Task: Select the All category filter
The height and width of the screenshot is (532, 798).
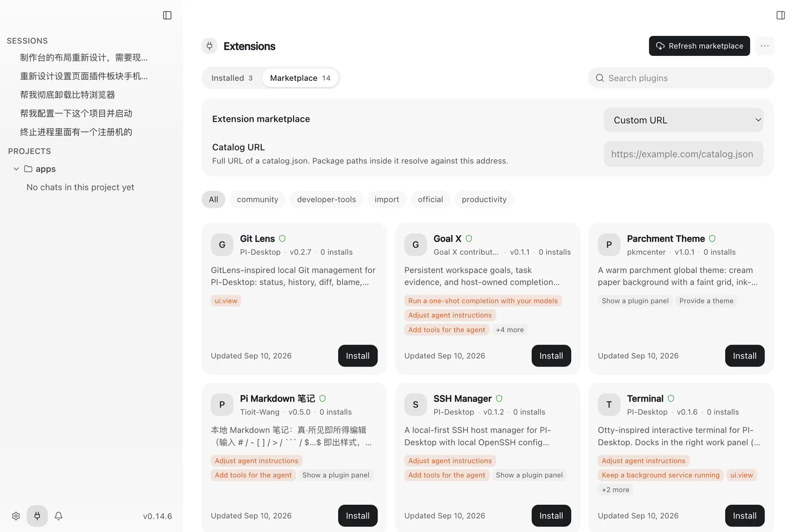Action: pos(213,199)
